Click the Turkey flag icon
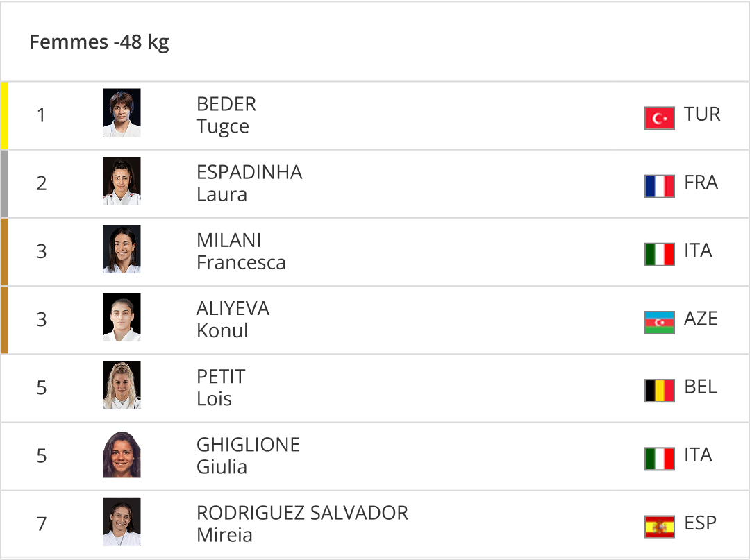This screenshot has height=560, width=750. click(x=659, y=118)
